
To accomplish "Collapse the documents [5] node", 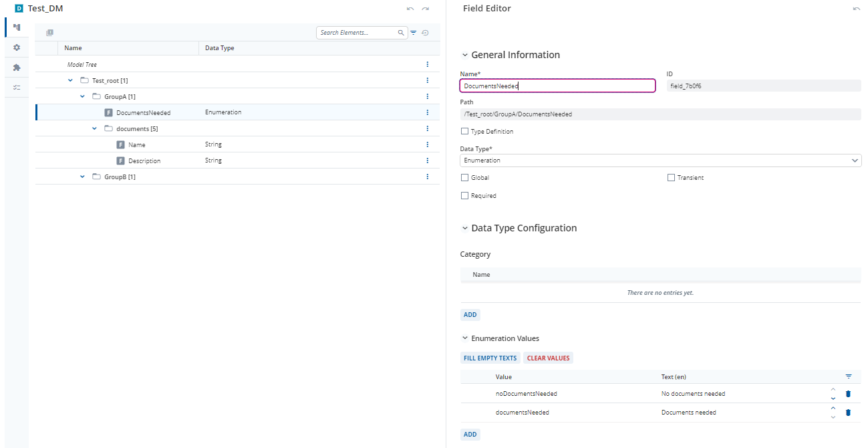I will [94, 128].
